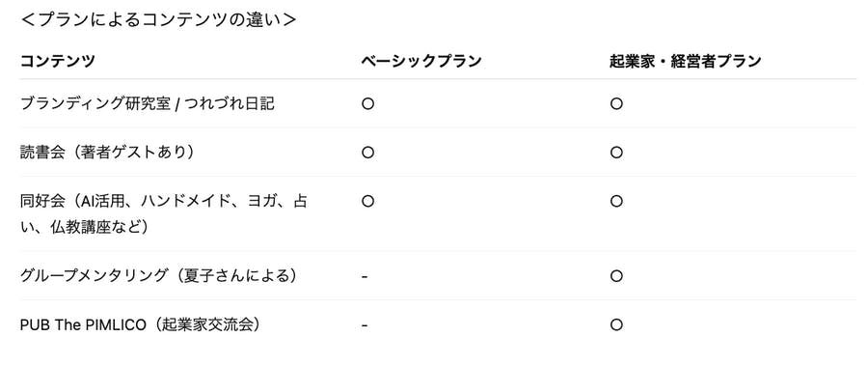Click 起業家・経営者プラン circle for 読書会

click(616, 153)
